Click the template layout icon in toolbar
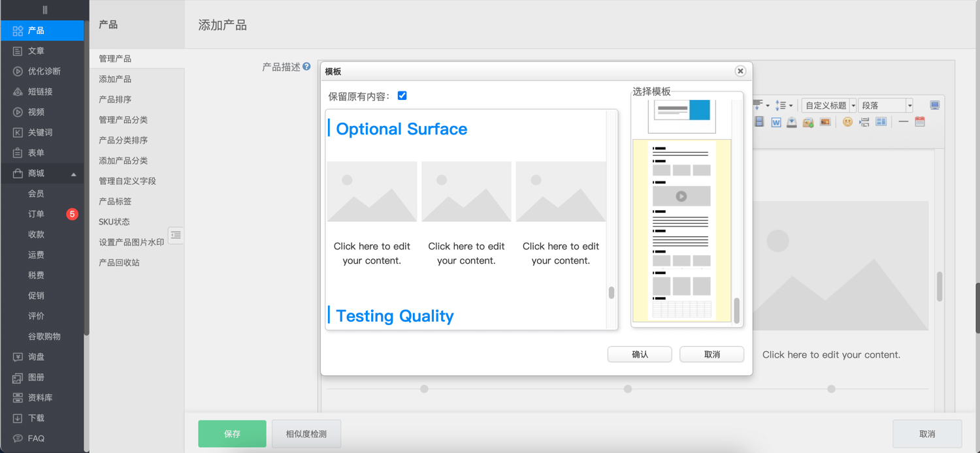980x453 pixels. [881, 122]
